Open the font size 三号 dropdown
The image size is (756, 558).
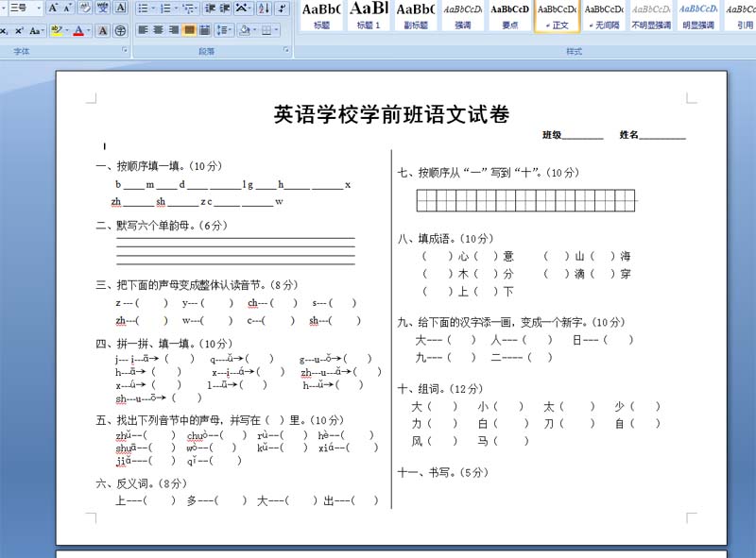click(39, 8)
